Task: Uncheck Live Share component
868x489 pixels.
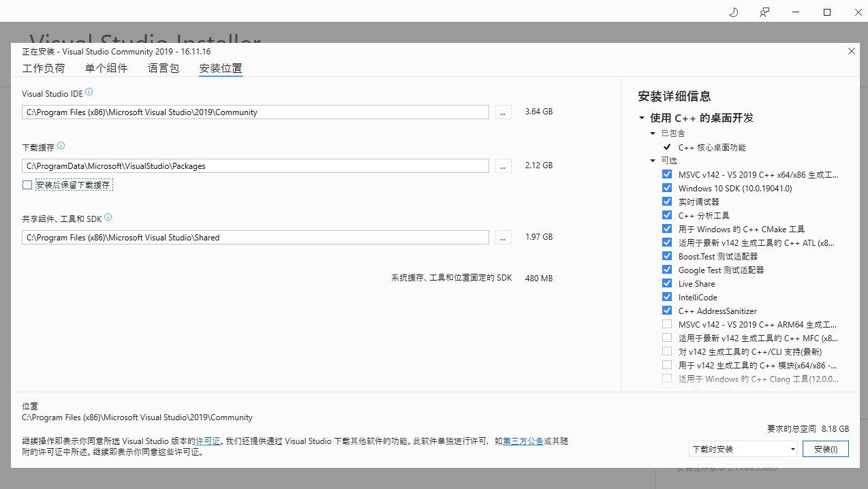Action: (667, 283)
